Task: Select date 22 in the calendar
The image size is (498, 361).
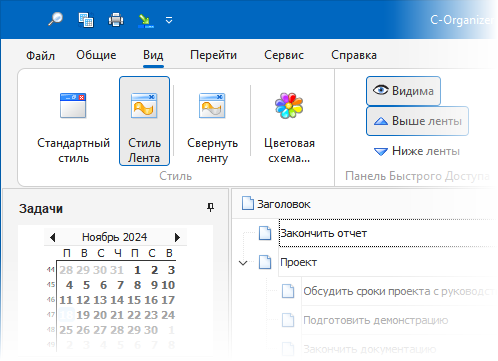Action: (134, 315)
